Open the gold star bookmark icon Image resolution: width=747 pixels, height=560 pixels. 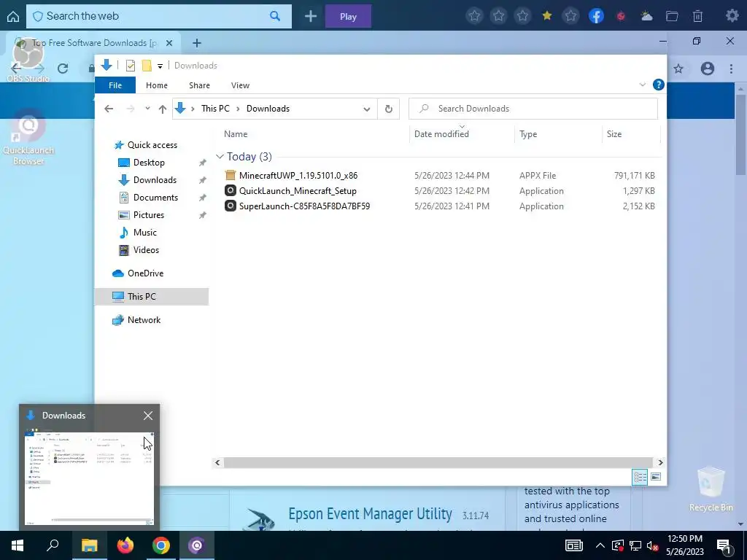click(x=547, y=16)
